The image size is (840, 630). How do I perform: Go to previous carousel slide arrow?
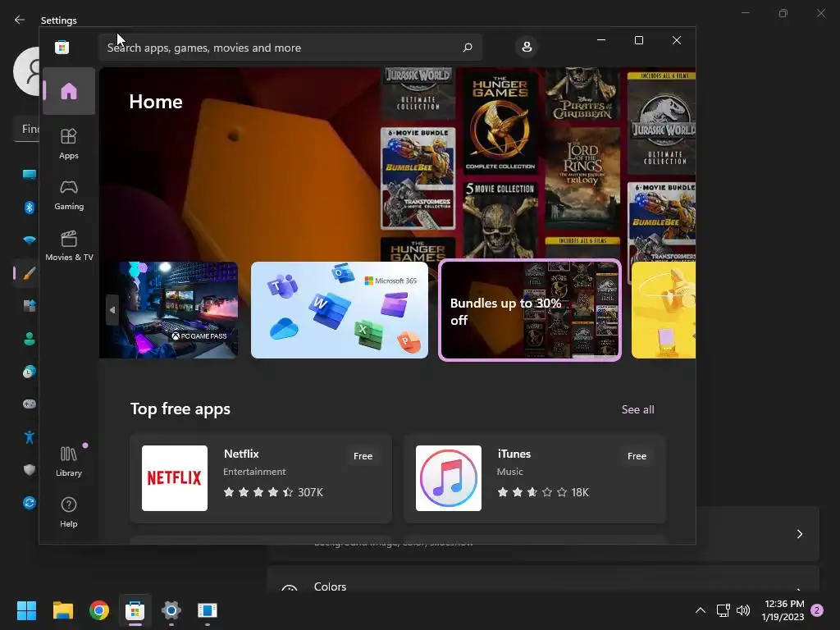(112, 309)
